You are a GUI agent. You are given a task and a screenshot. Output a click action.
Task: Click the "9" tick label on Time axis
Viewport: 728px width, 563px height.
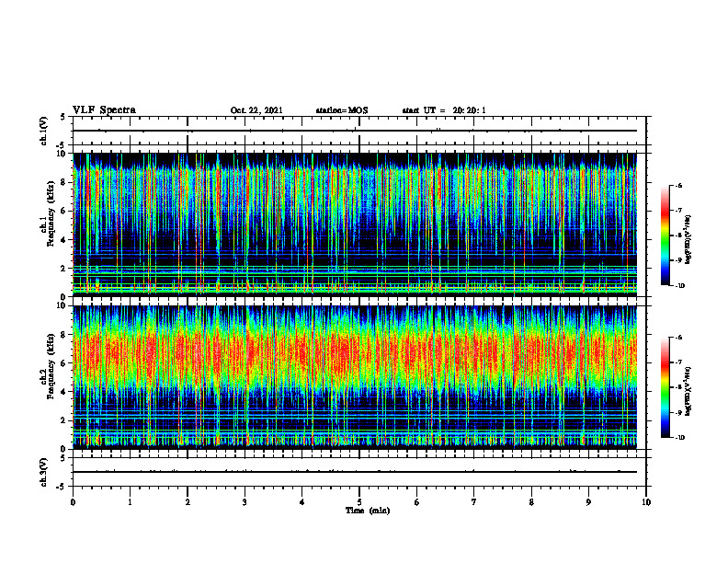point(588,502)
